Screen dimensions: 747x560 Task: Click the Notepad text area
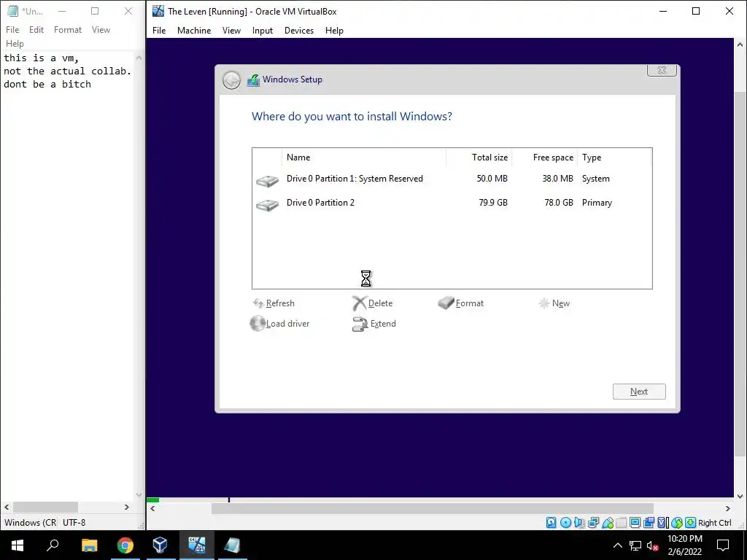68,276
